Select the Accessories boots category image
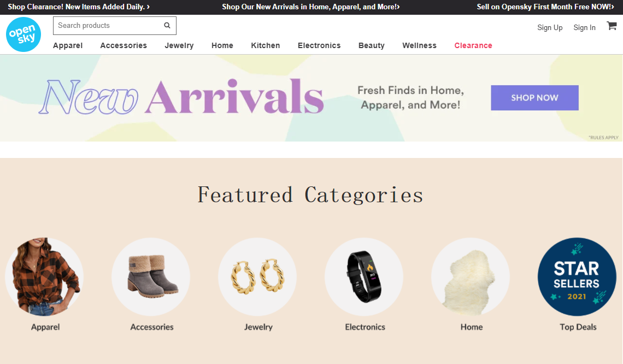The height and width of the screenshot is (364, 623). [x=151, y=277]
